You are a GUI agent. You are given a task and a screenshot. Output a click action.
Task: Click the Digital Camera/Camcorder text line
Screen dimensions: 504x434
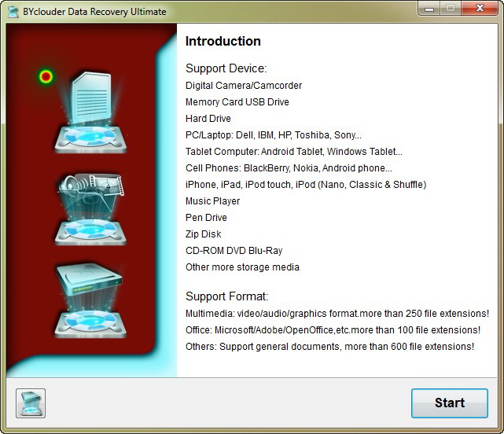243,86
